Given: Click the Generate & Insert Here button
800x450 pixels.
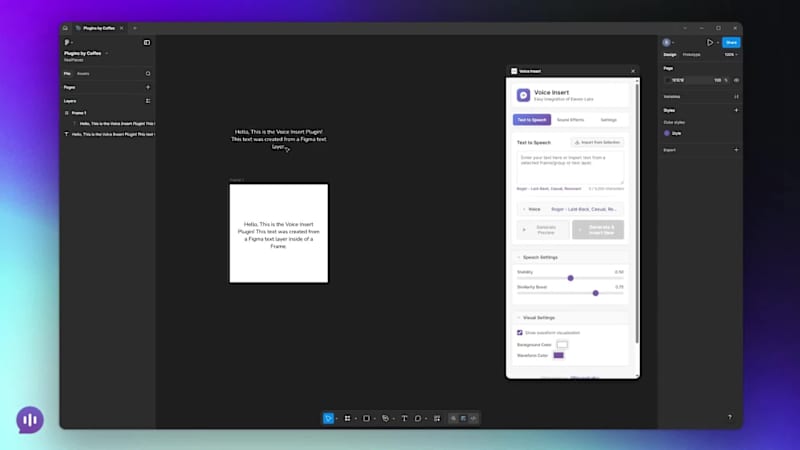Looking at the screenshot, I should tap(598, 230).
